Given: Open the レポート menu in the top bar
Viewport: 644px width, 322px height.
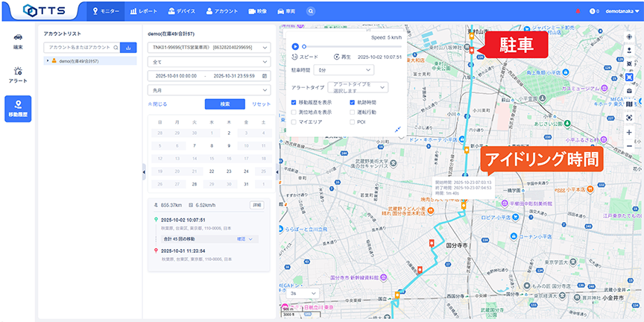Looking at the screenshot, I should (x=143, y=11).
